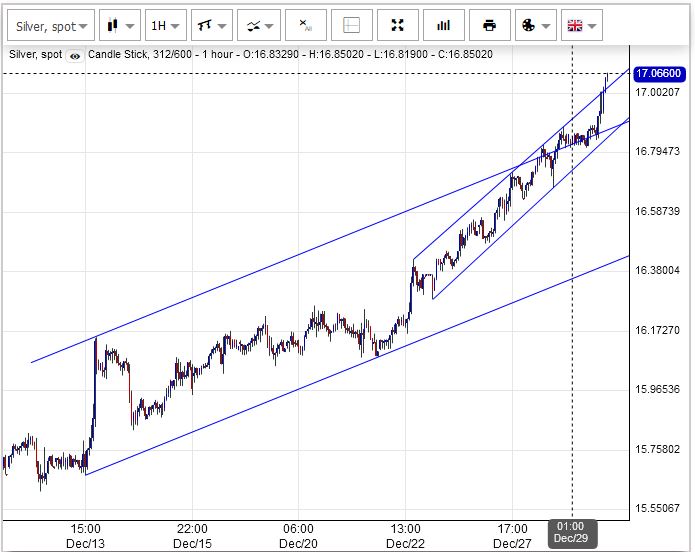
Task: Click the volume bars icon
Action: 444,26
